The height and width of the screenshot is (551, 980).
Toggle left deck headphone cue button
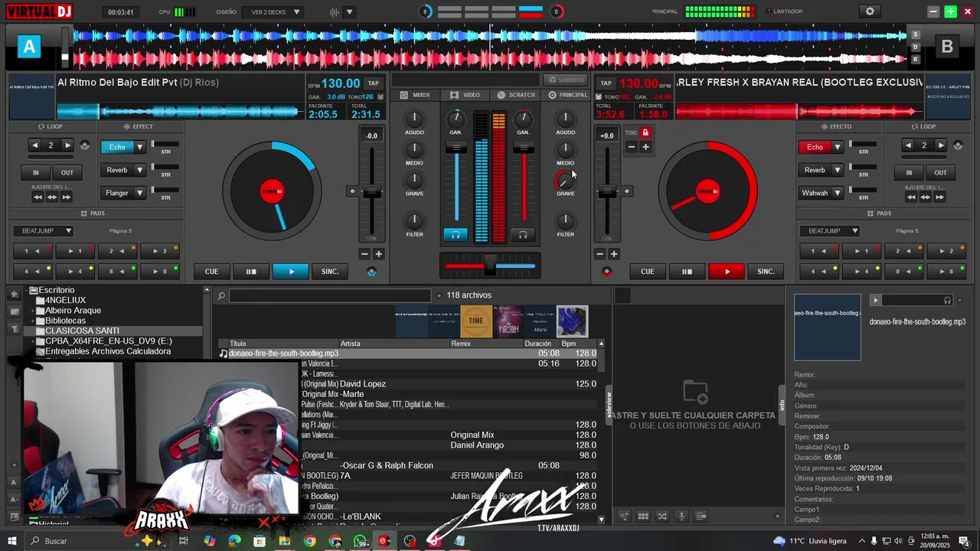(x=456, y=235)
